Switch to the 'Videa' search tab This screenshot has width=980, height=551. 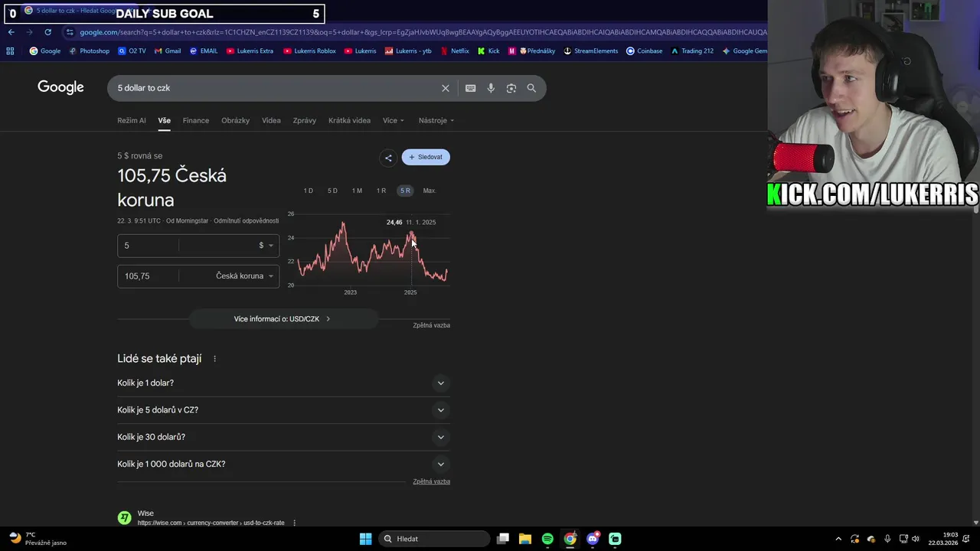(x=271, y=120)
